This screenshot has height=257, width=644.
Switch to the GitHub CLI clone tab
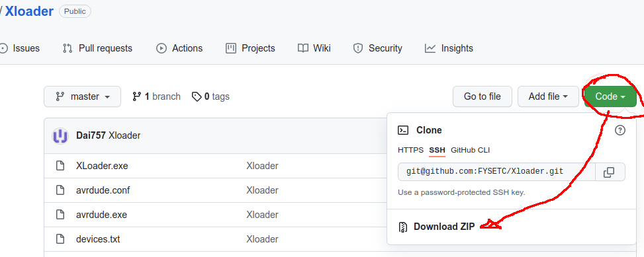click(471, 150)
